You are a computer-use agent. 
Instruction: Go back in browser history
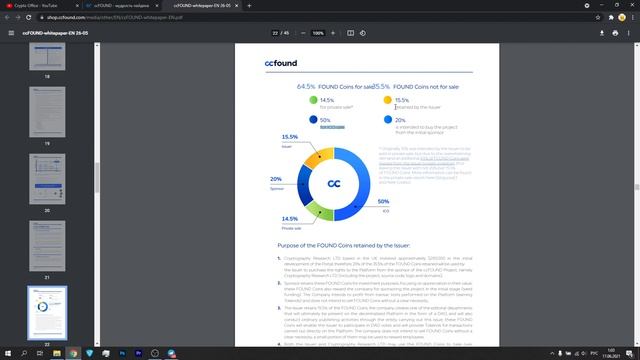click(x=7, y=18)
